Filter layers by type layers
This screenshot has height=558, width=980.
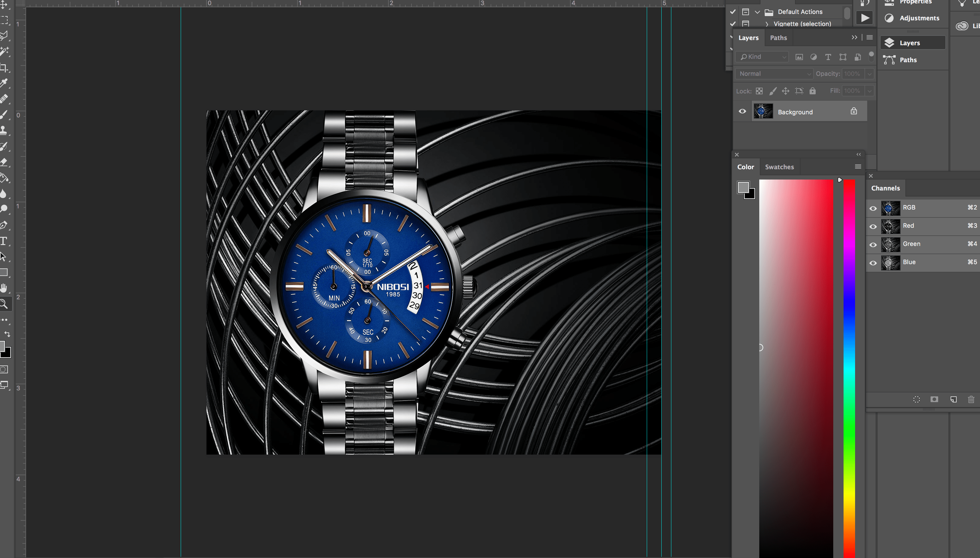828,57
